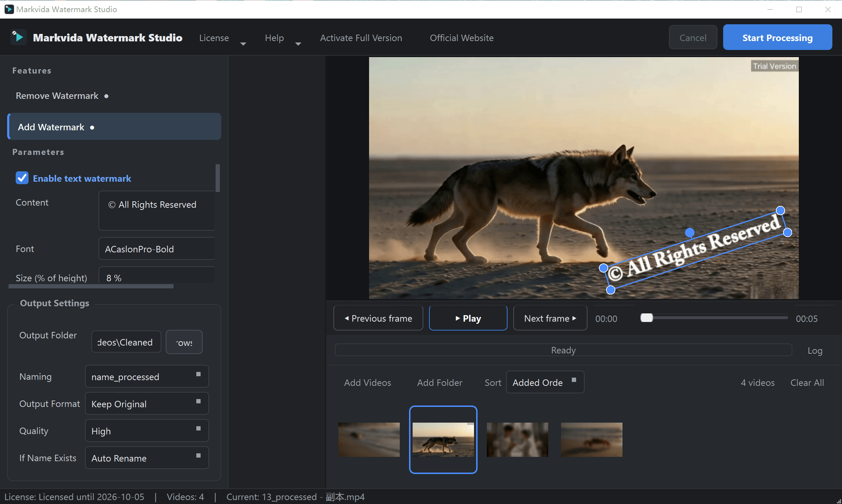Click the parameters vertical scrollbar

click(218, 178)
